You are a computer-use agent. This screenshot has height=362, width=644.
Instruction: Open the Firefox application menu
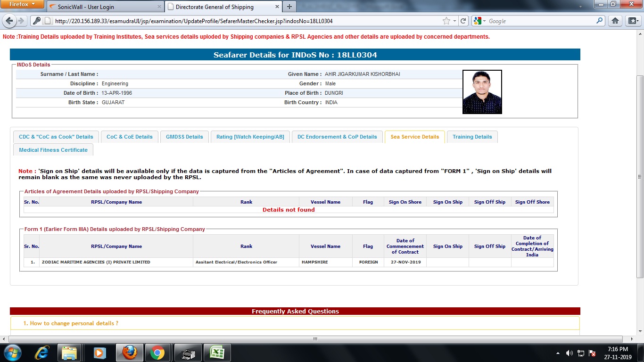[23, 4]
